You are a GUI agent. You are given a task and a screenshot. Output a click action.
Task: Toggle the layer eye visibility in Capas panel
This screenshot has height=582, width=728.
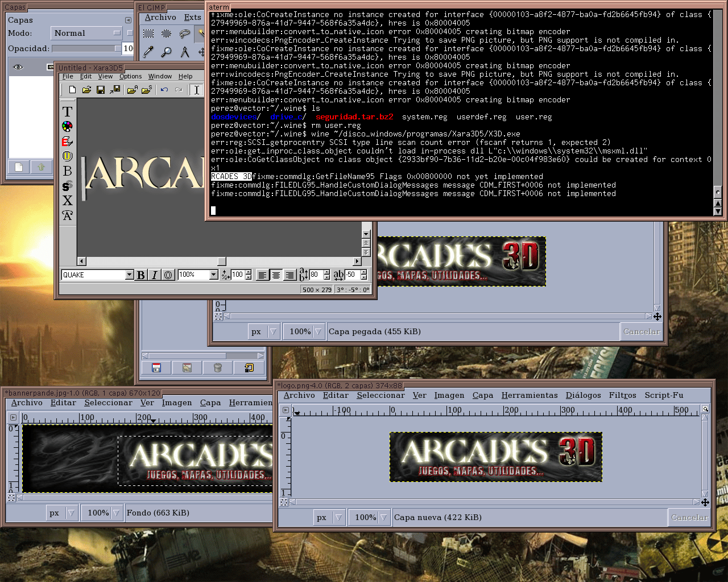18,67
